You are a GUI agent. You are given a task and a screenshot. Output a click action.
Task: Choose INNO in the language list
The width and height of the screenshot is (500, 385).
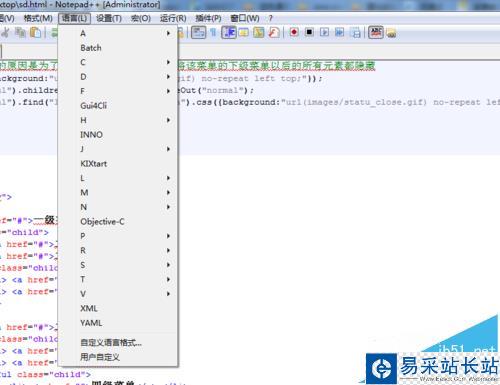point(118,135)
